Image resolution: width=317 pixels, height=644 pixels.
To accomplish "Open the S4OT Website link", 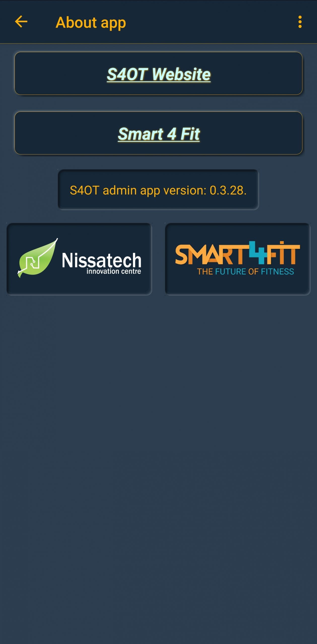I will 159,74.
